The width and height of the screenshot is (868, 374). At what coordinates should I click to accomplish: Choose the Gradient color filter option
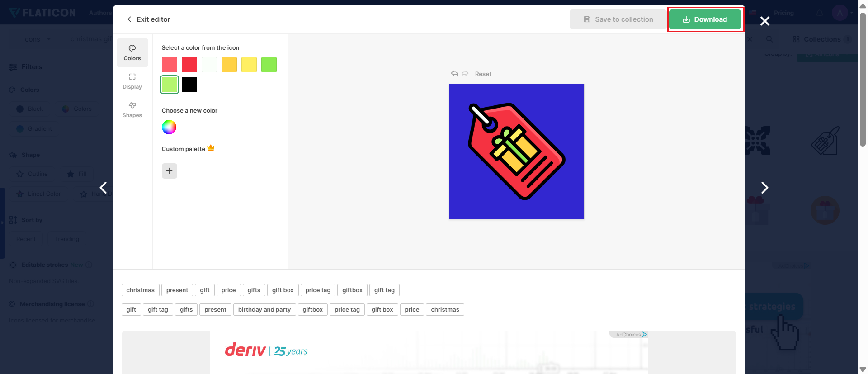tap(34, 129)
